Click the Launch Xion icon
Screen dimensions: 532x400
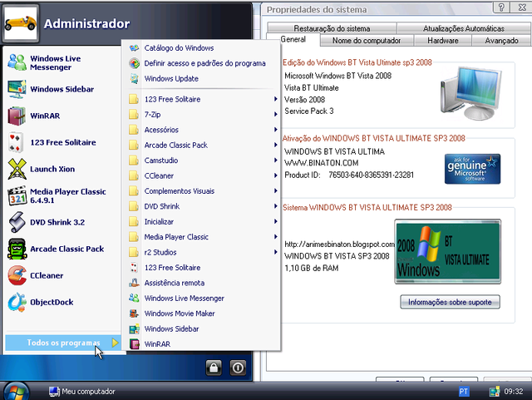click(17, 169)
